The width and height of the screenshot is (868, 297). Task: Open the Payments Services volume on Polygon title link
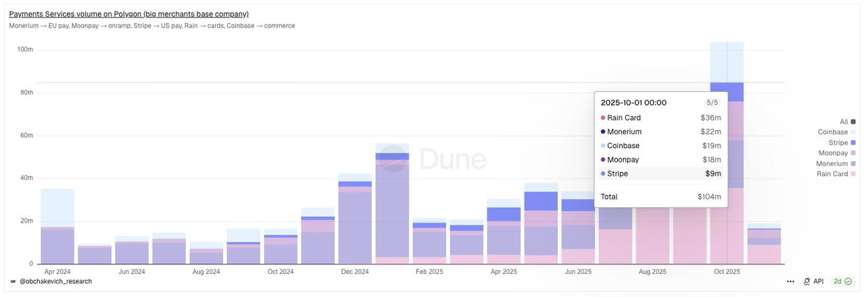click(x=129, y=14)
